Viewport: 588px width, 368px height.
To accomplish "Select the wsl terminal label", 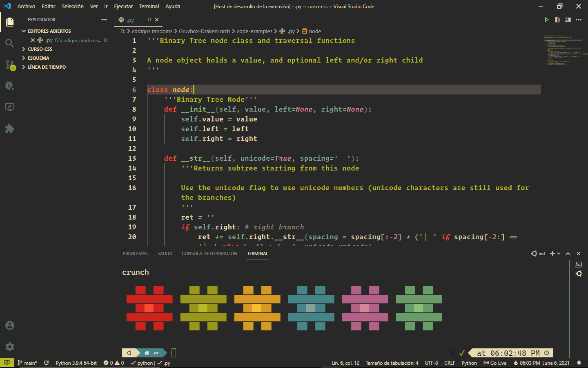I will pos(538,254).
